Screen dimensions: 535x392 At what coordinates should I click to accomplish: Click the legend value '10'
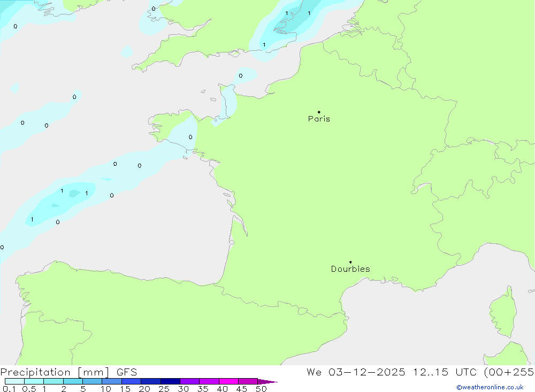(106, 389)
